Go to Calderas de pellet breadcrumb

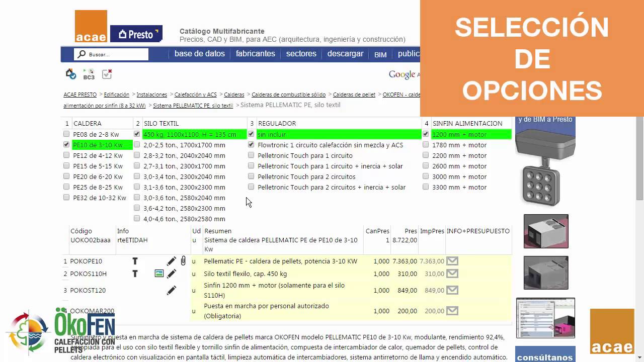354,95
